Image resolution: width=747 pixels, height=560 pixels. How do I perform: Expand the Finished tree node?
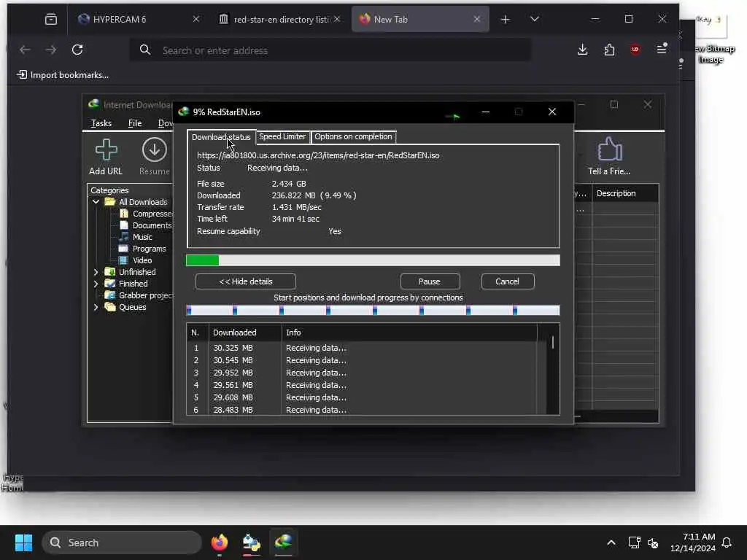click(x=96, y=284)
